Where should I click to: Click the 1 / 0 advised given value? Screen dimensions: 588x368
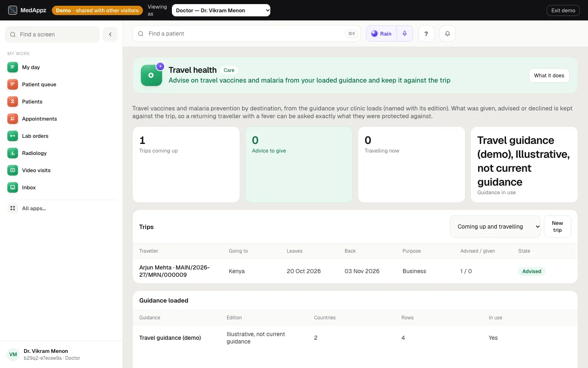coord(466,271)
